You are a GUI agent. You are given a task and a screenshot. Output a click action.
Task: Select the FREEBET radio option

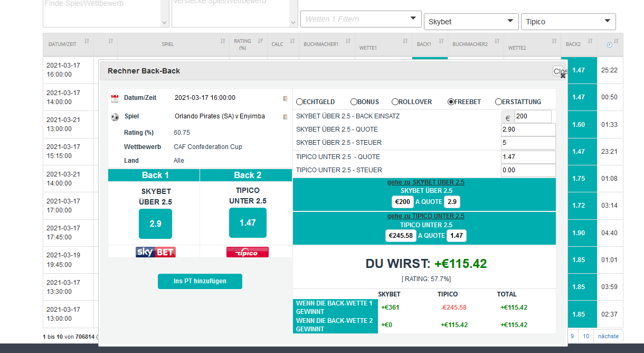(x=451, y=101)
